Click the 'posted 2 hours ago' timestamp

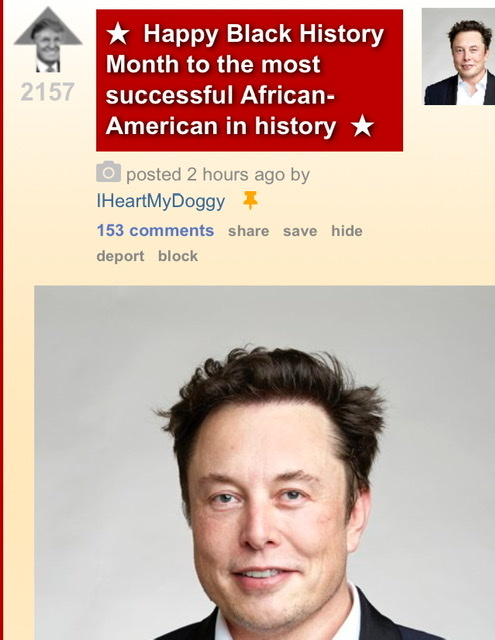tap(206, 175)
